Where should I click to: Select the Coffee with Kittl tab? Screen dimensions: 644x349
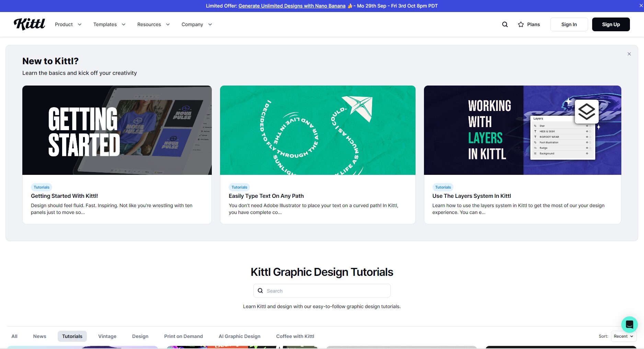point(295,336)
